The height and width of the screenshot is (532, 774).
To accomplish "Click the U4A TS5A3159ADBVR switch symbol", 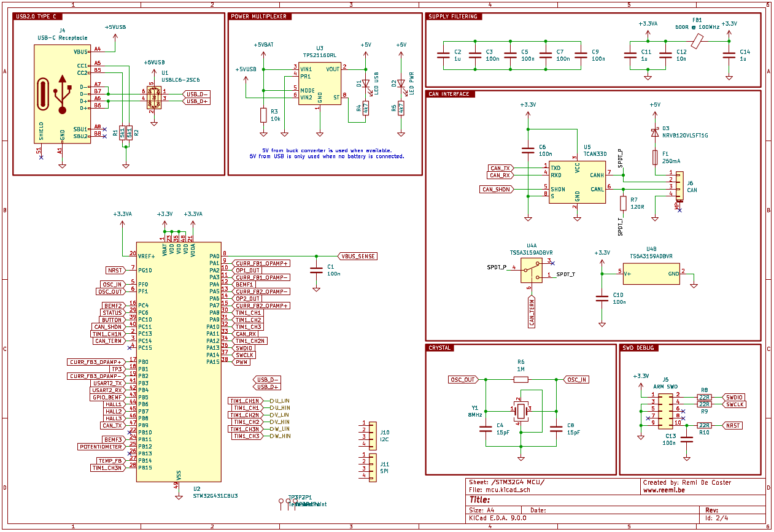I will coord(532,270).
